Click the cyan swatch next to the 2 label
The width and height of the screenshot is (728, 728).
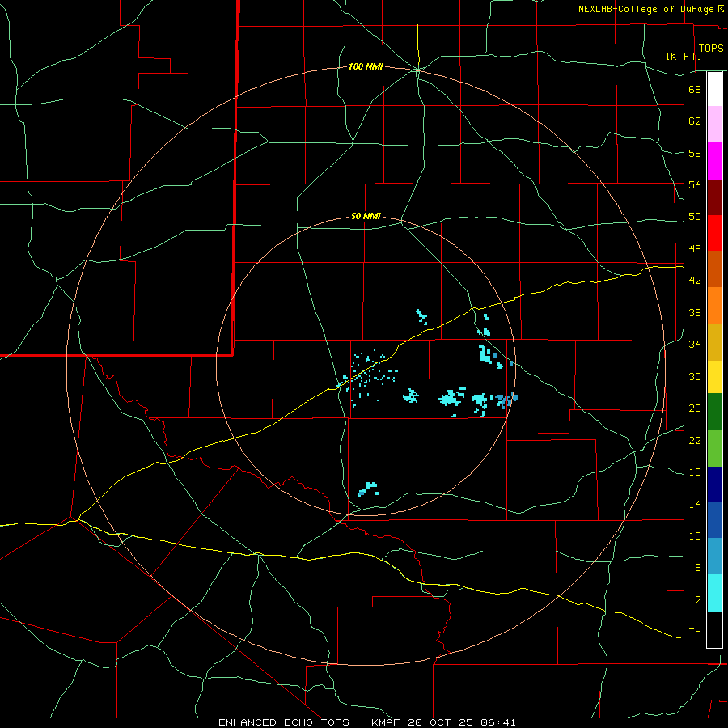pyautogui.click(x=714, y=593)
